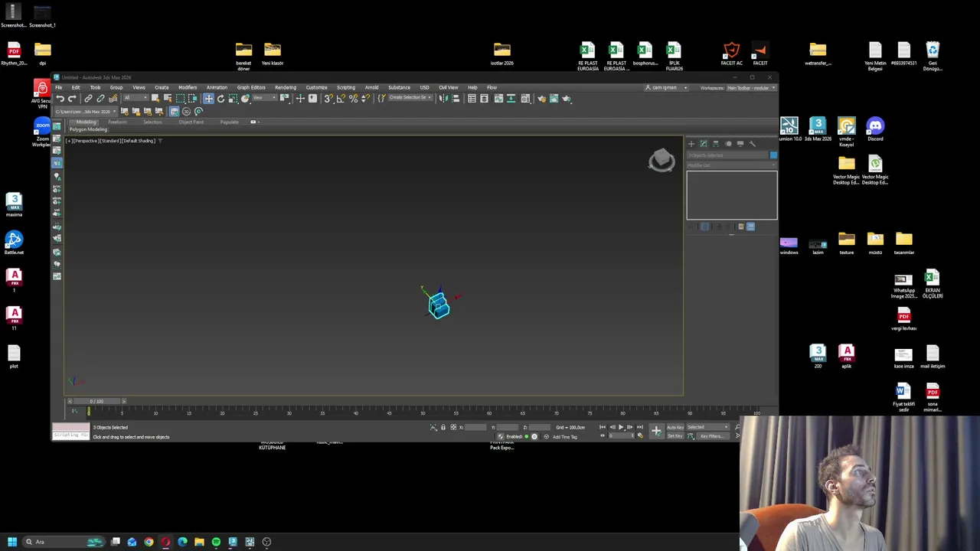This screenshot has height=551, width=980.
Task: Select the Bind to Space Warp tool
Action: coord(113,98)
